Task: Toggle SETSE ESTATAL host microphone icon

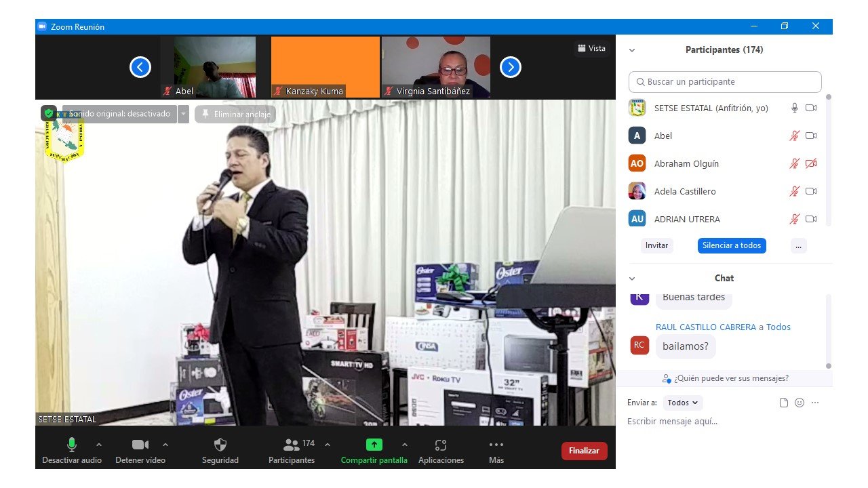Action: [795, 108]
